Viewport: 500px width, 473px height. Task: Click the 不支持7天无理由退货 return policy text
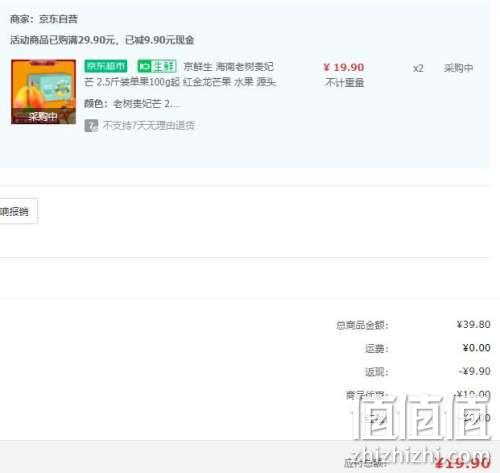(149, 126)
